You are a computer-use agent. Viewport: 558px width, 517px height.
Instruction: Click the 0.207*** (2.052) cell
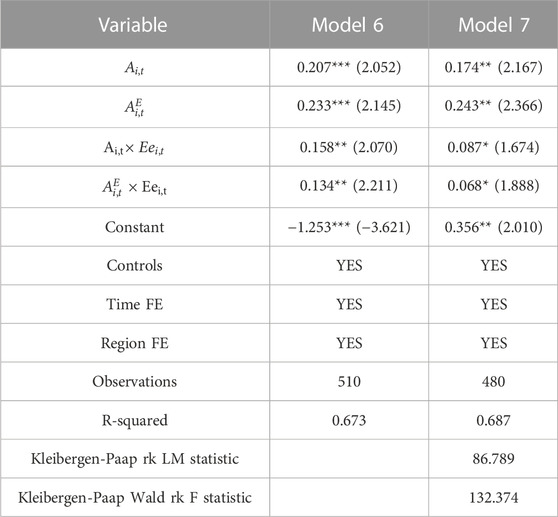coord(349,67)
